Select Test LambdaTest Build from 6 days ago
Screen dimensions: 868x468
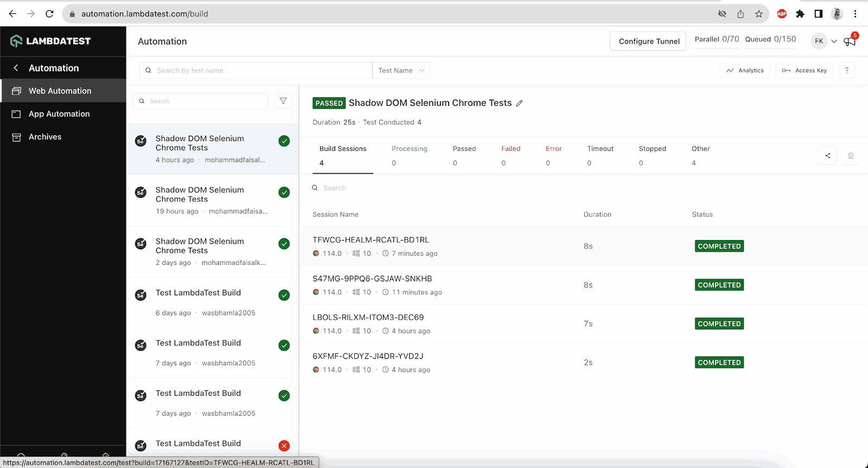tap(212, 303)
